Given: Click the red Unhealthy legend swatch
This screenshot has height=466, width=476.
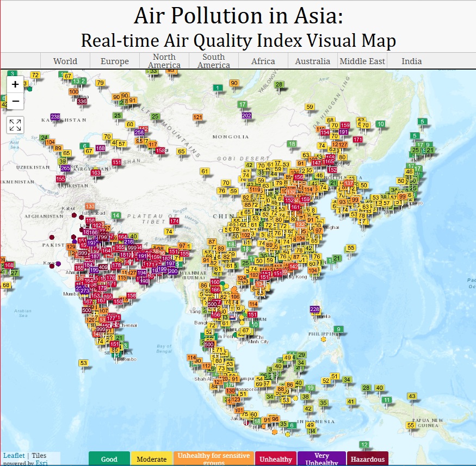Looking at the screenshot, I should click(x=276, y=459).
